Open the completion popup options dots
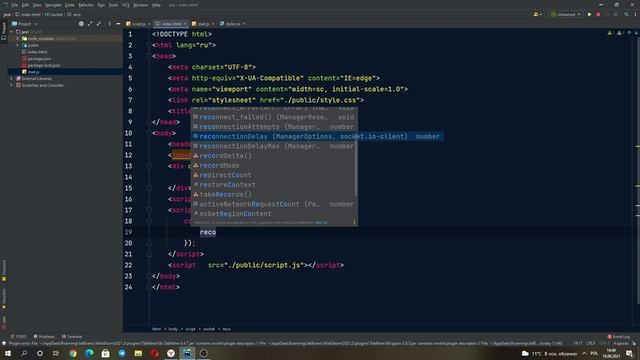 (x=354, y=222)
